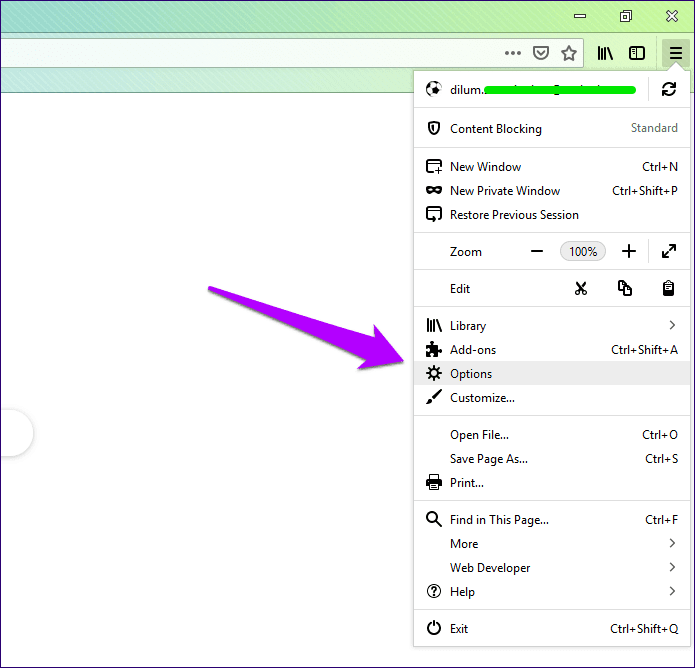Screen dimensions: 695x668
Task: Reset zoom via the 100% button
Action: click(583, 252)
